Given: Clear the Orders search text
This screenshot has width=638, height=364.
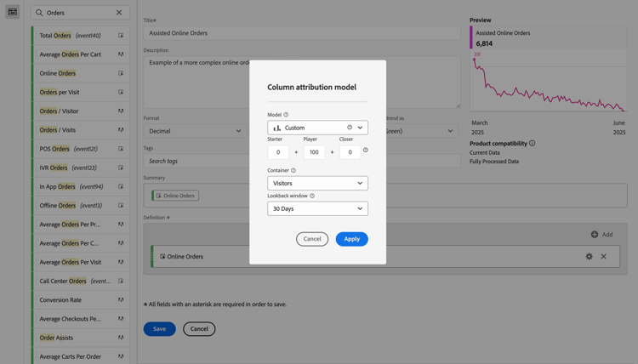Looking at the screenshot, I should [x=119, y=13].
